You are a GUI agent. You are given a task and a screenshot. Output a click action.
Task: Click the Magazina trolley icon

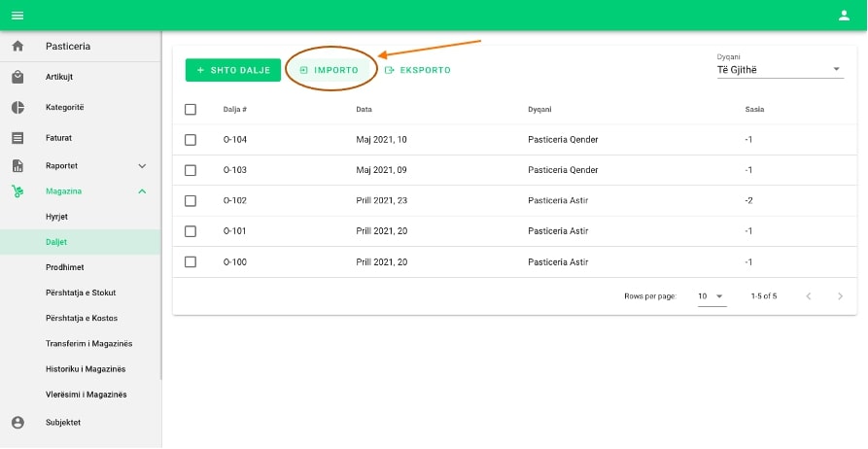pyautogui.click(x=17, y=191)
